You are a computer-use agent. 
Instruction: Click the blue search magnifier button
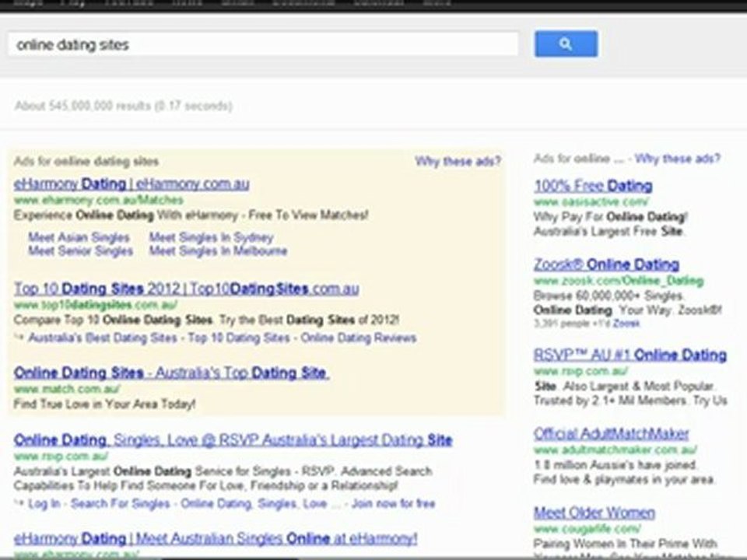566,44
